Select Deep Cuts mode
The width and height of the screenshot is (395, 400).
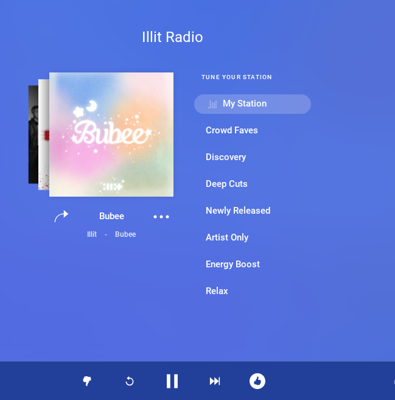(226, 184)
